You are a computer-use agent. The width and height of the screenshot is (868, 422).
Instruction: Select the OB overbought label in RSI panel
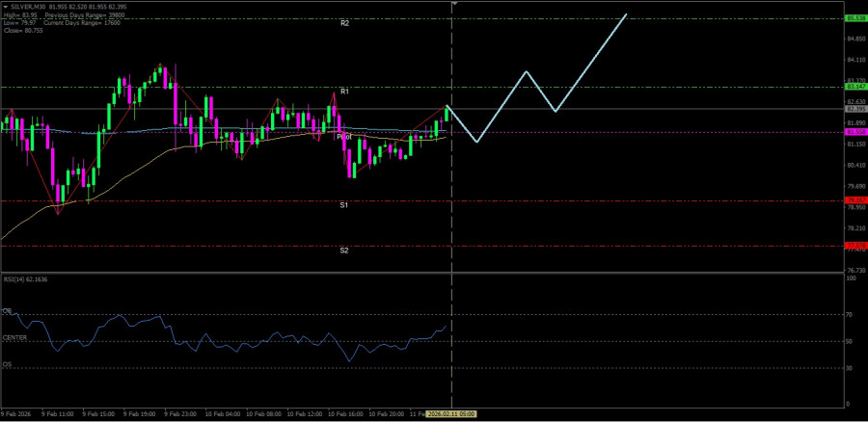pyautogui.click(x=7, y=311)
